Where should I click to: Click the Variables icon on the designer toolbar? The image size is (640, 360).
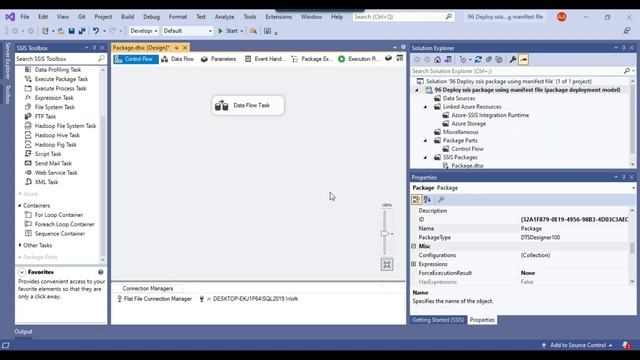(388, 58)
